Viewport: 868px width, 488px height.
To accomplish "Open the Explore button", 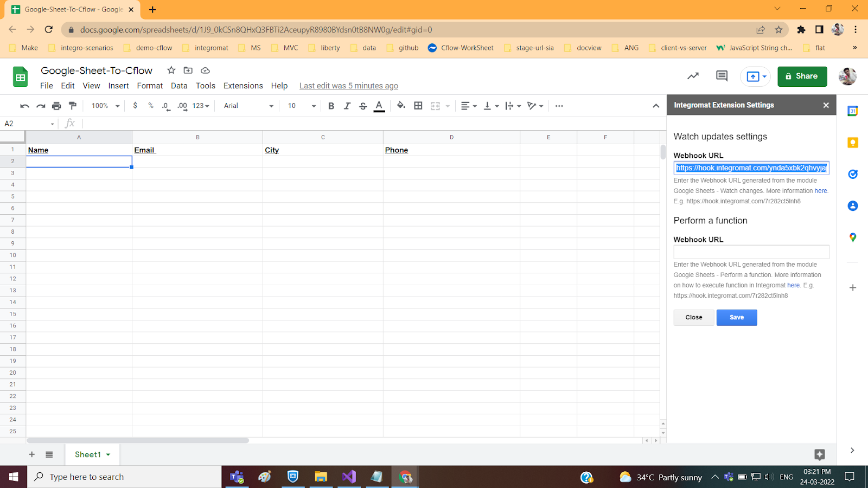I will click(820, 454).
